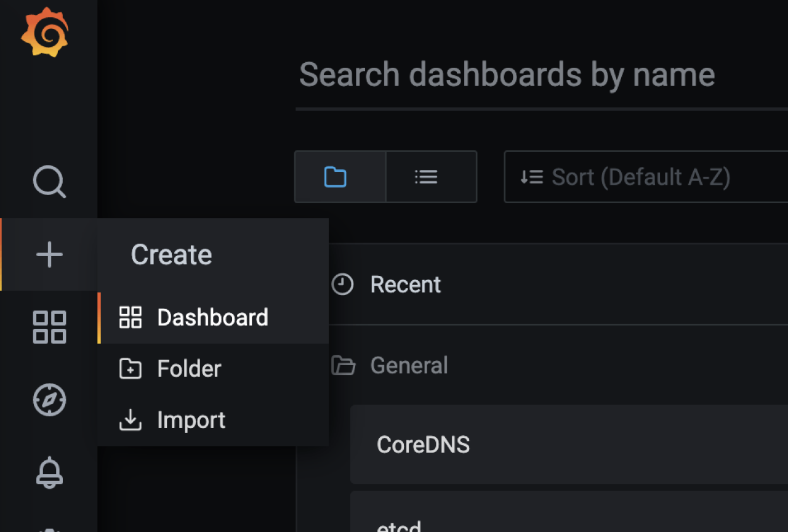Click the plus Create icon in sidebar
The height and width of the screenshot is (532, 788).
(49, 254)
